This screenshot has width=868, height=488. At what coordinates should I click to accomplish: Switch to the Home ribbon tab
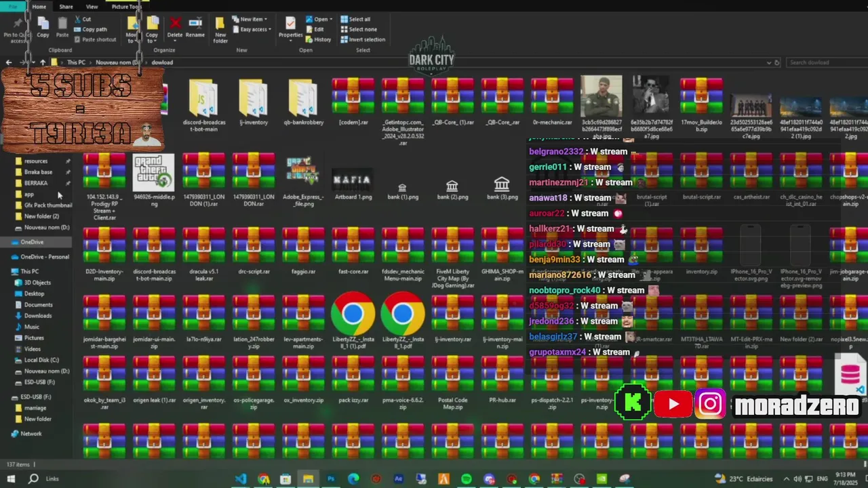point(39,7)
